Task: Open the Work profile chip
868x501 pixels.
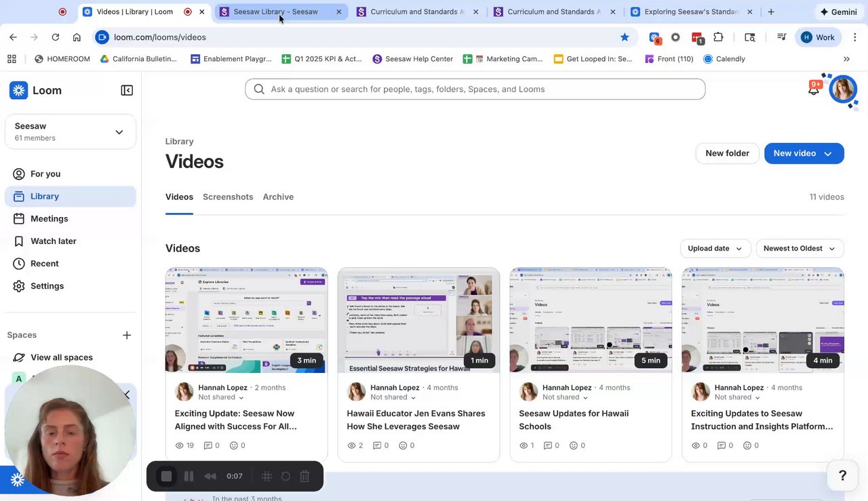Action: [x=818, y=37]
